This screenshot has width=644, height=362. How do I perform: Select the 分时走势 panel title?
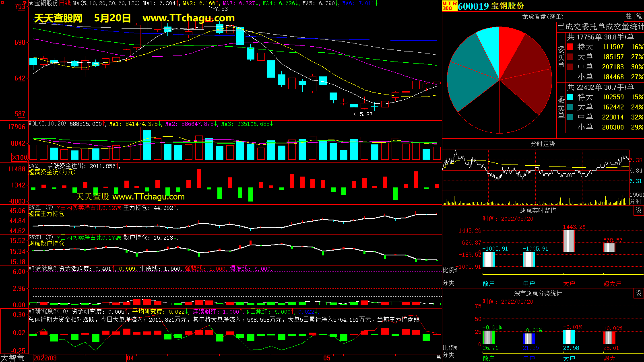tap(543, 144)
